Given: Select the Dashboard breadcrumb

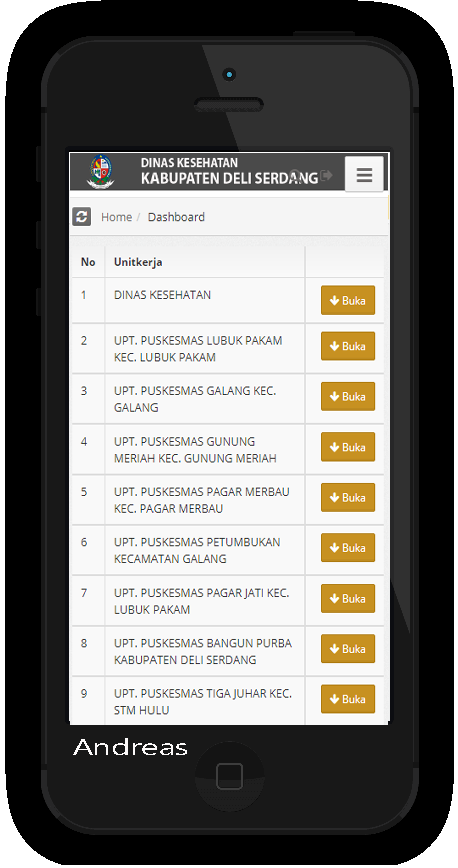Looking at the screenshot, I should (x=176, y=217).
